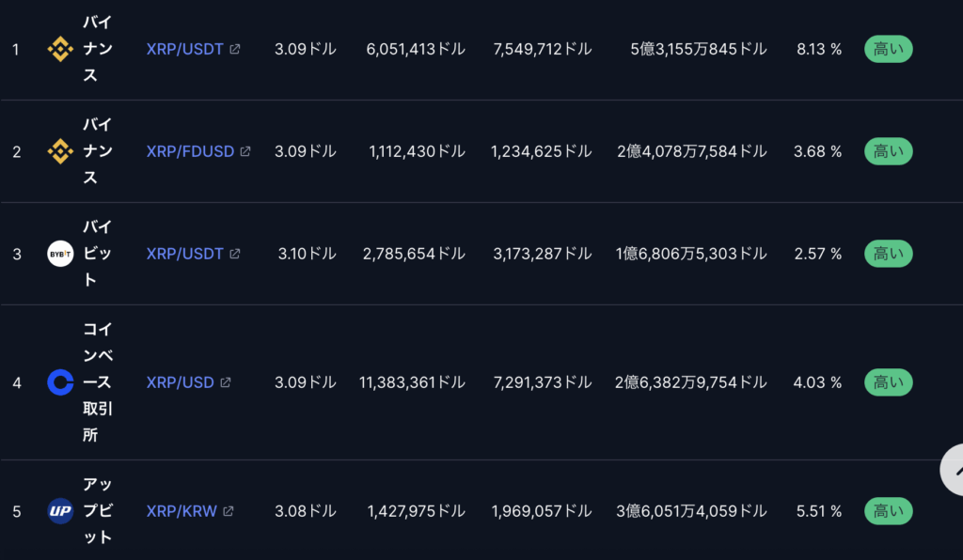Screen dimensions: 963x560
Task: Open the XRP/FDUSD pair link
Action: pos(190,151)
